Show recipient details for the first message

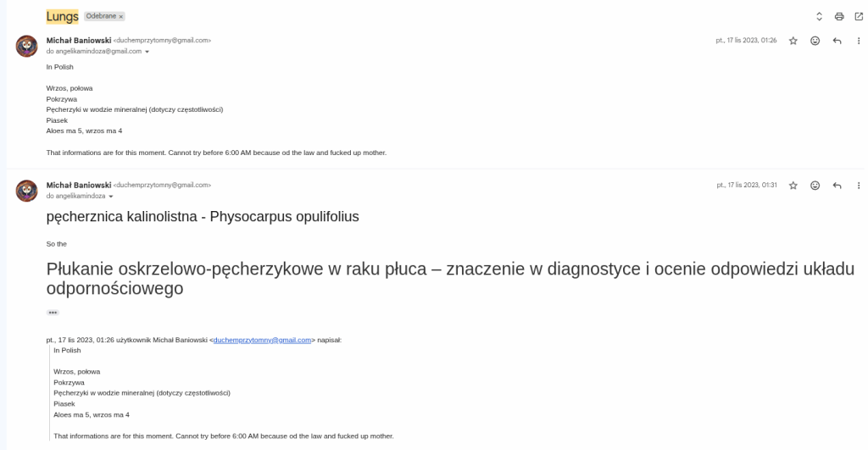(x=147, y=52)
